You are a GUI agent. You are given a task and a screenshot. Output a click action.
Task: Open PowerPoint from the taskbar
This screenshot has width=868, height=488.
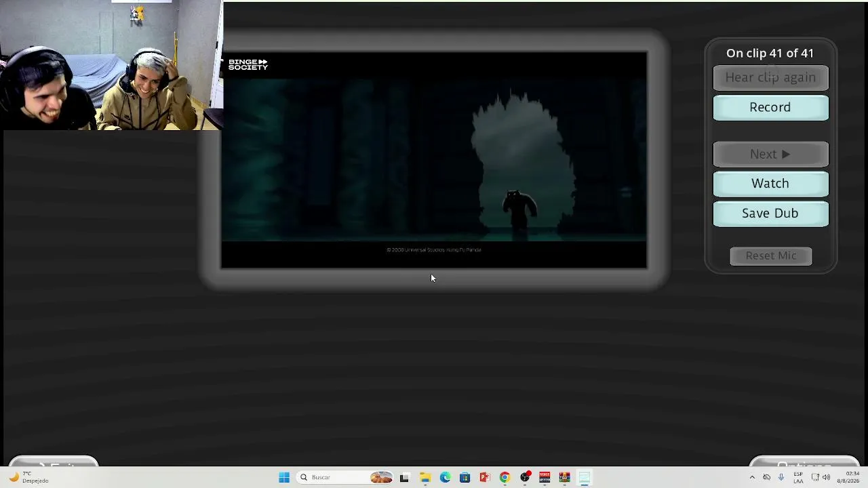485,478
